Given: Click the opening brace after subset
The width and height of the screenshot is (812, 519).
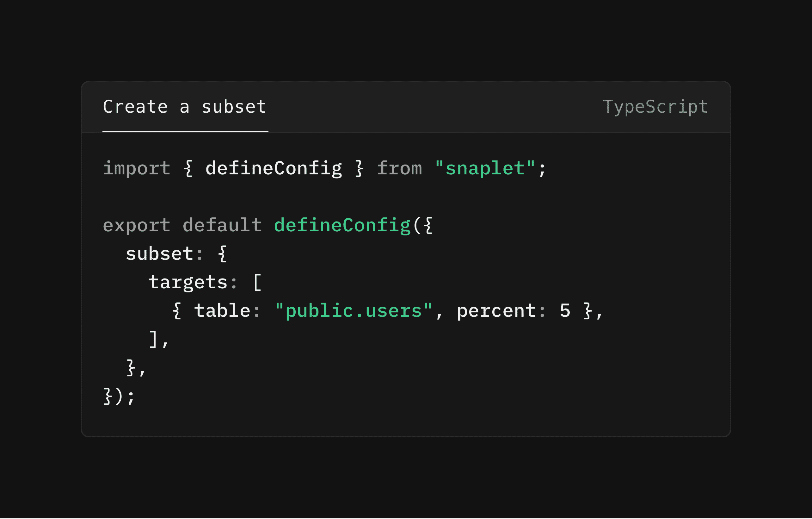Looking at the screenshot, I should (x=222, y=254).
